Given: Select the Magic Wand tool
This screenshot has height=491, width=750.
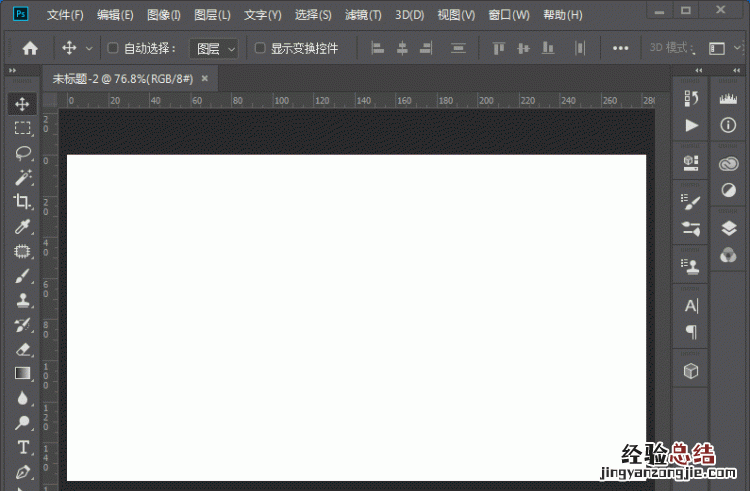Looking at the screenshot, I should (x=22, y=177).
